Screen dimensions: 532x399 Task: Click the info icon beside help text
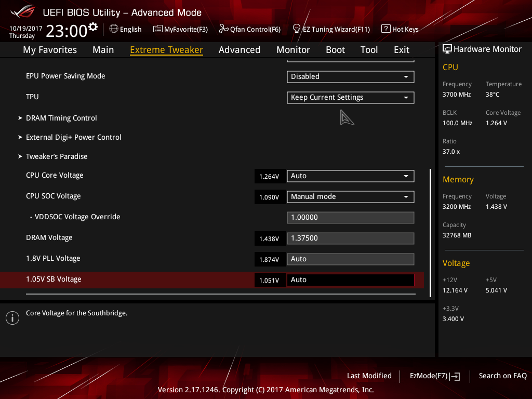(x=12, y=318)
